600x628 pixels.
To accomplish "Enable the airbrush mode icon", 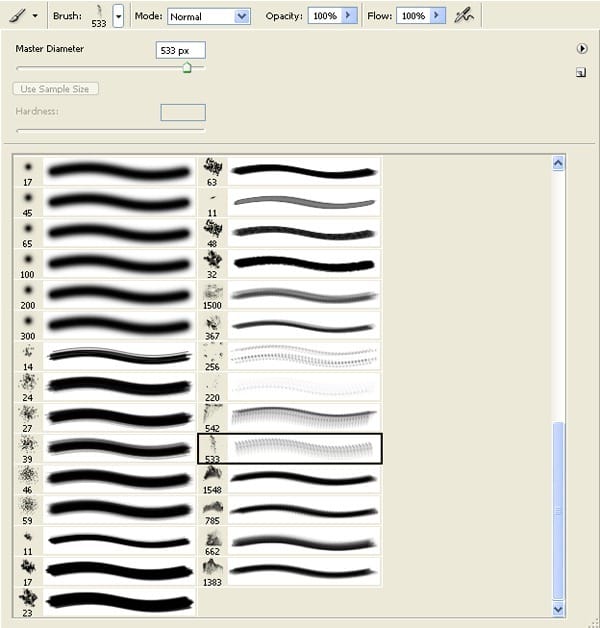I will pos(464,16).
